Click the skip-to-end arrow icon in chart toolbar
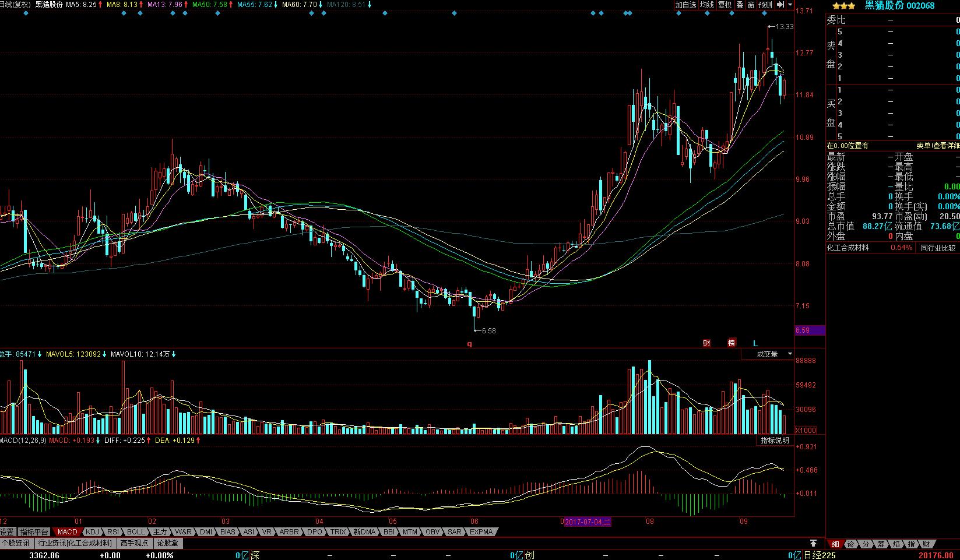 tap(780, 5)
